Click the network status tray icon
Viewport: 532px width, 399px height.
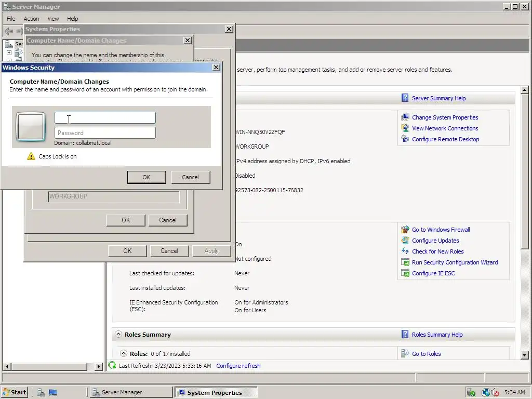point(486,393)
